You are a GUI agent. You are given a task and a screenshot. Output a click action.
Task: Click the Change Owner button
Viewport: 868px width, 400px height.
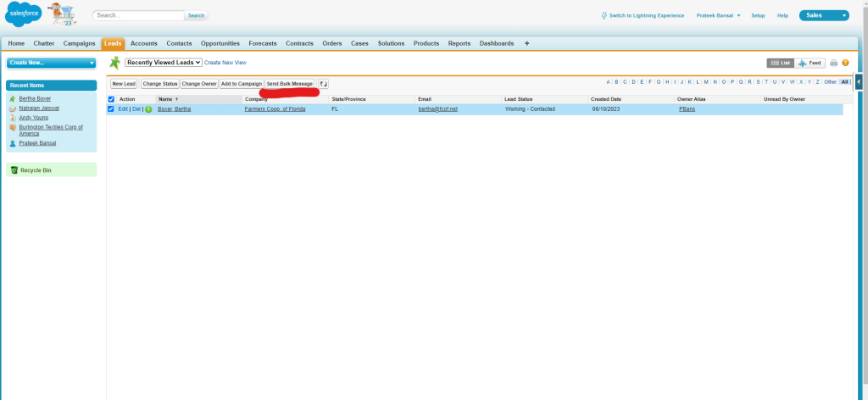click(x=199, y=84)
